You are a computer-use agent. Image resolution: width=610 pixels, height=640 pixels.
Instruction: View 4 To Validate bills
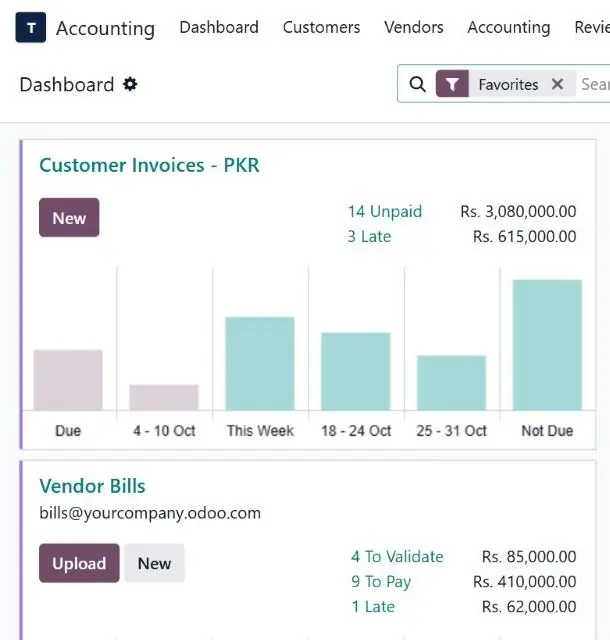(397, 557)
